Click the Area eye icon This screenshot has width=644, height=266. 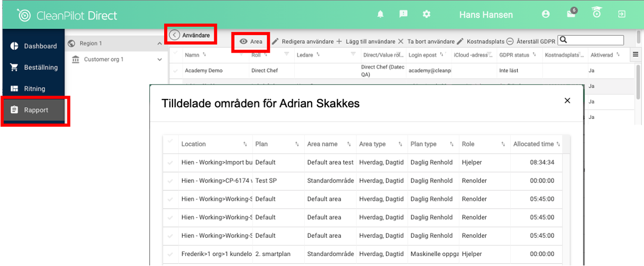(x=244, y=42)
